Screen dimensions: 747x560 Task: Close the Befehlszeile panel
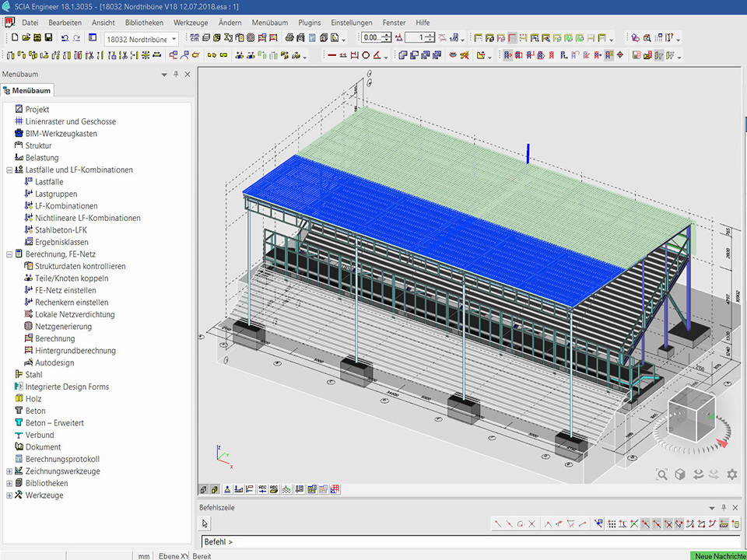pos(735,507)
